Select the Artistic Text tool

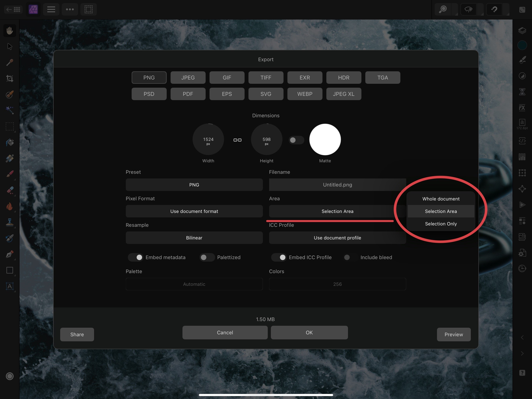click(x=10, y=286)
